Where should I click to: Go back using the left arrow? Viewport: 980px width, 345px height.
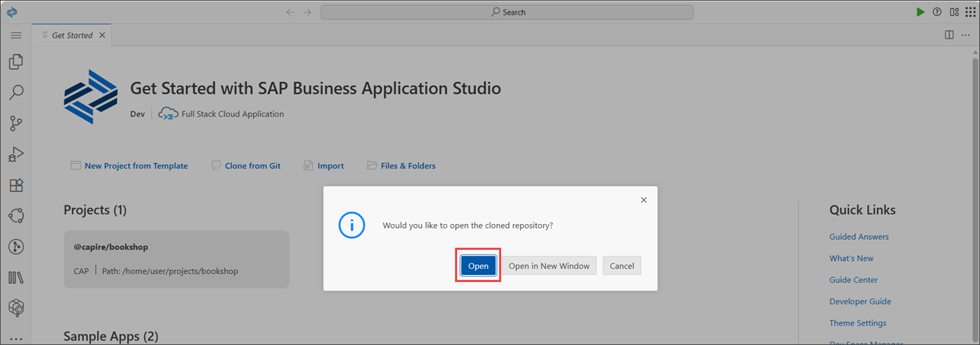(290, 12)
